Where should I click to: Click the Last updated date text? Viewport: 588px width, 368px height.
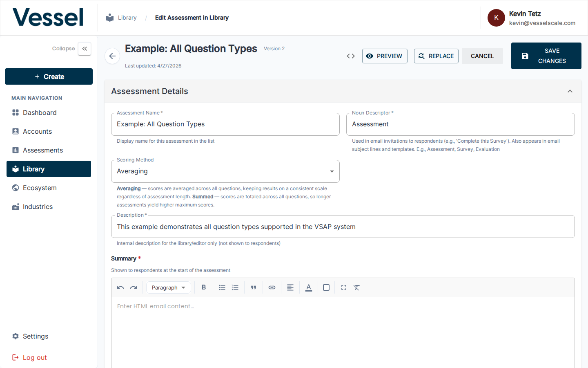(x=153, y=66)
